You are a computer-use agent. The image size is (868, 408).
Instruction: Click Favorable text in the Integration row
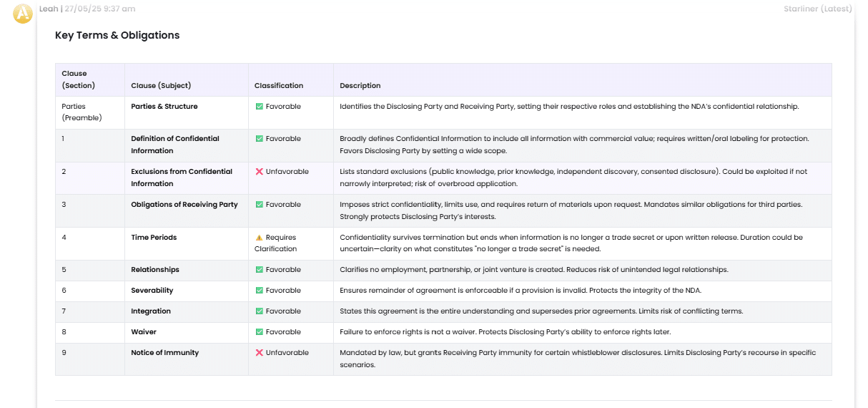point(283,311)
